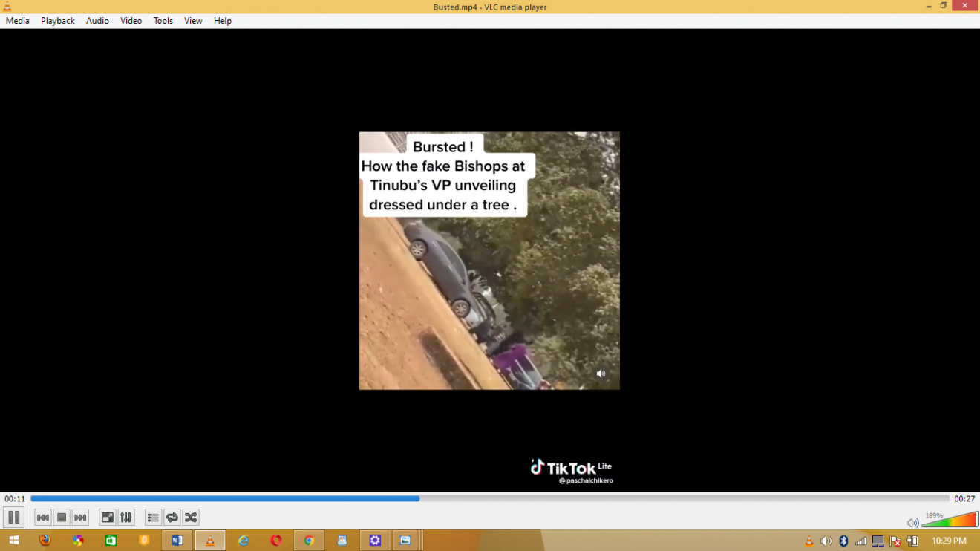Open the Media menu

17,21
